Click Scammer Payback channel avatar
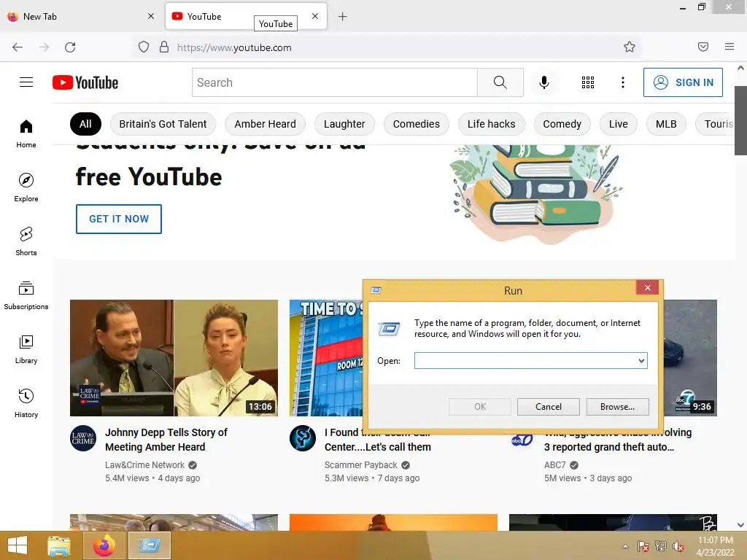This screenshot has width=747, height=560. (x=303, y=438)
